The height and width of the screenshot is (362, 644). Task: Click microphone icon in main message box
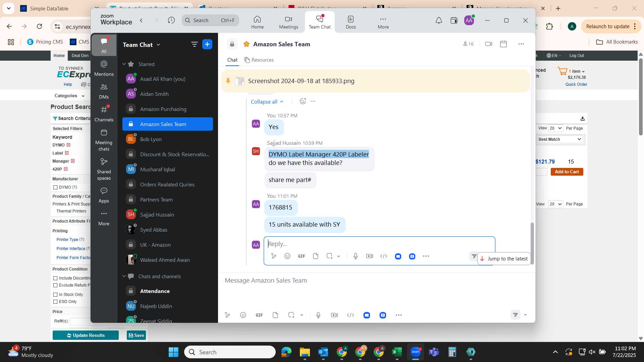click(318, 315)
